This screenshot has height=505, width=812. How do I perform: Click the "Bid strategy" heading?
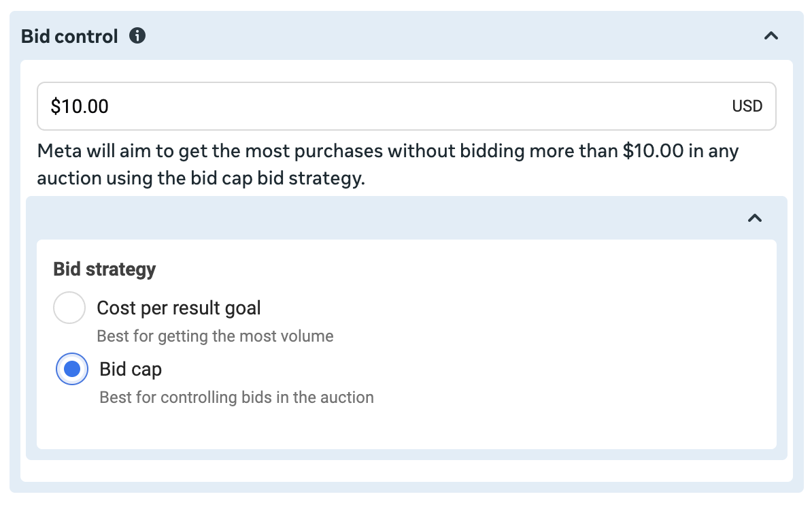[105, 270]
